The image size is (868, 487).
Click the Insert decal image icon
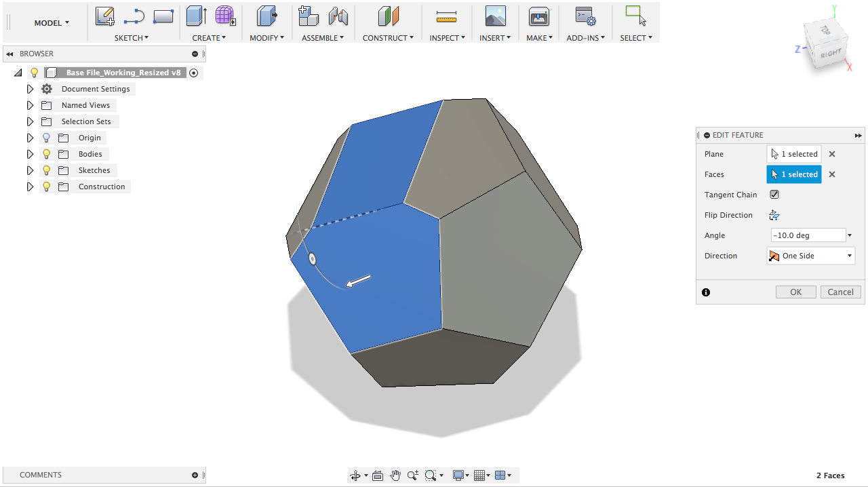pyautogui.click(x=496, y=16)
